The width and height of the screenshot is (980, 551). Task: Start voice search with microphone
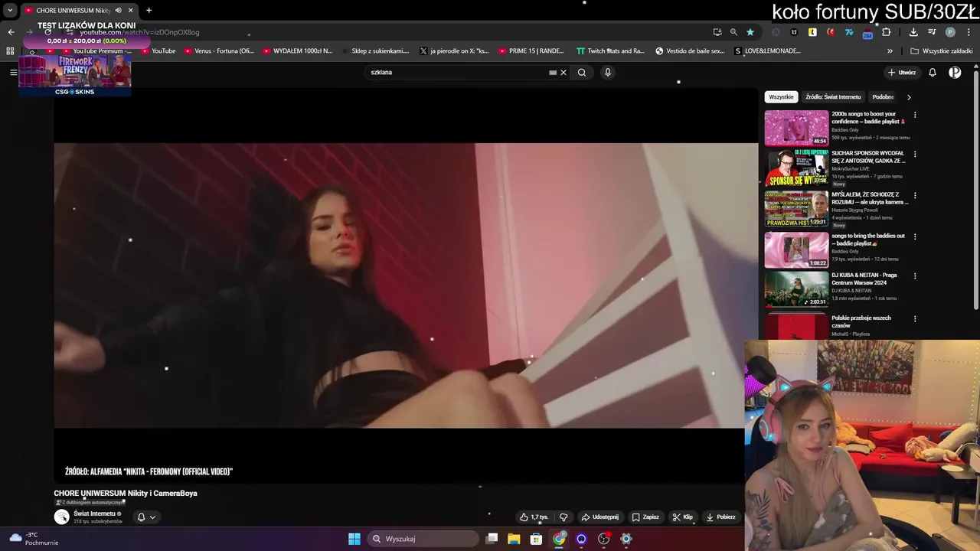tap(608, 73)
